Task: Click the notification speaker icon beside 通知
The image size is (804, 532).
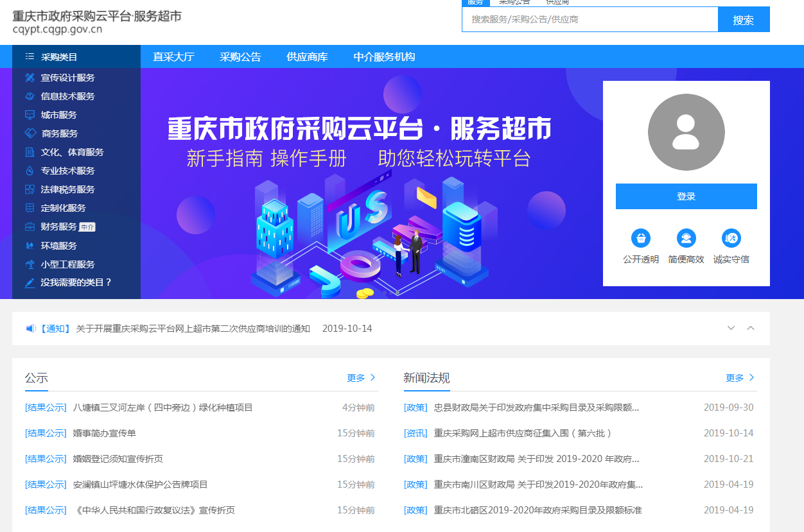Action: pyautogui.click(x=31, y=328)
